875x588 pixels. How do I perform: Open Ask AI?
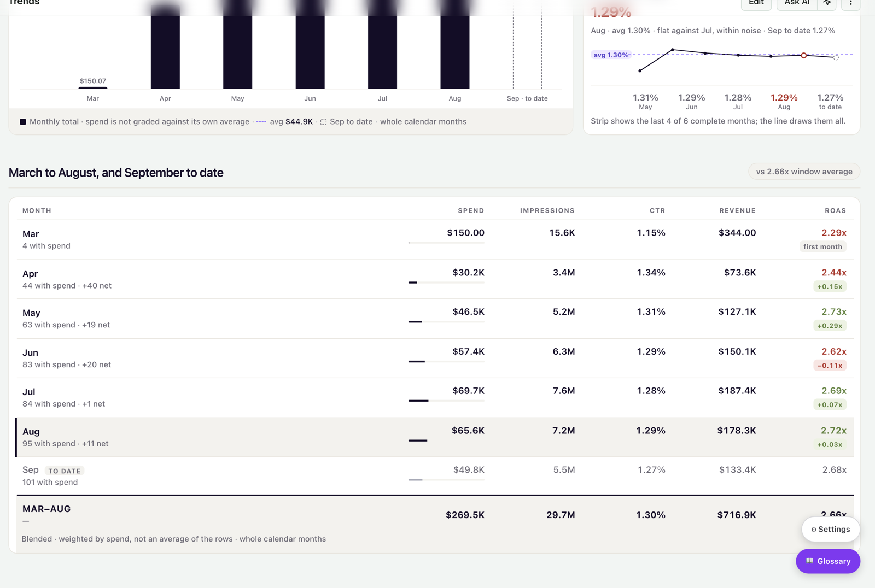pos(797,3)
